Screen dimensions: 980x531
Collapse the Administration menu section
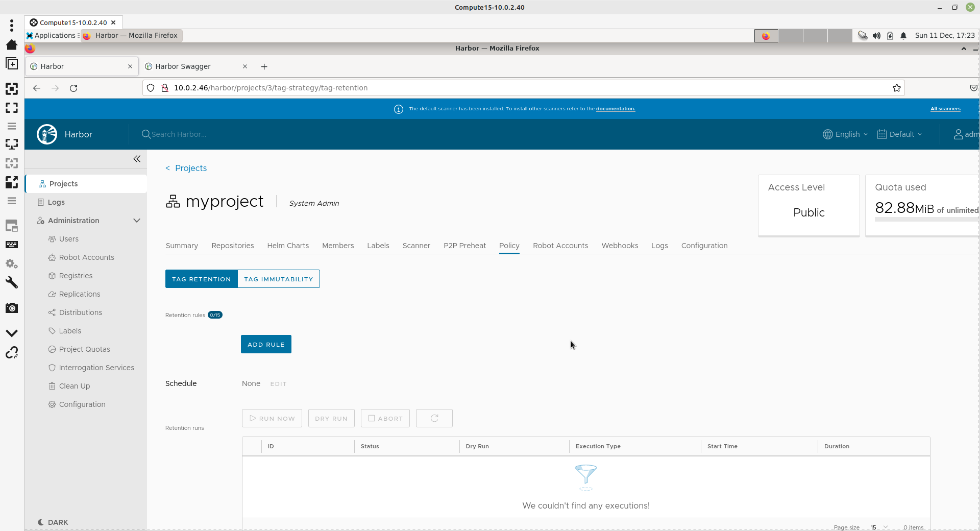point(137,221)
